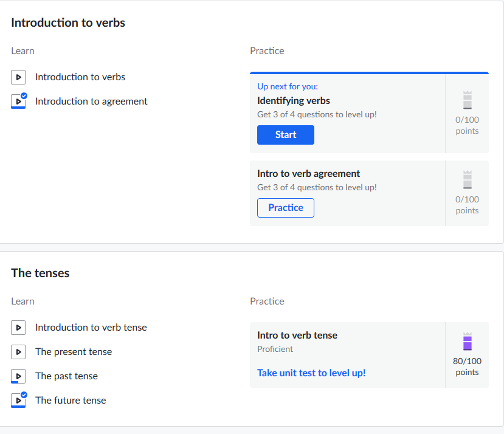This screenshot has width=504, height=434.
Task: Open The present tense video lesson
Action: point(74,352)
